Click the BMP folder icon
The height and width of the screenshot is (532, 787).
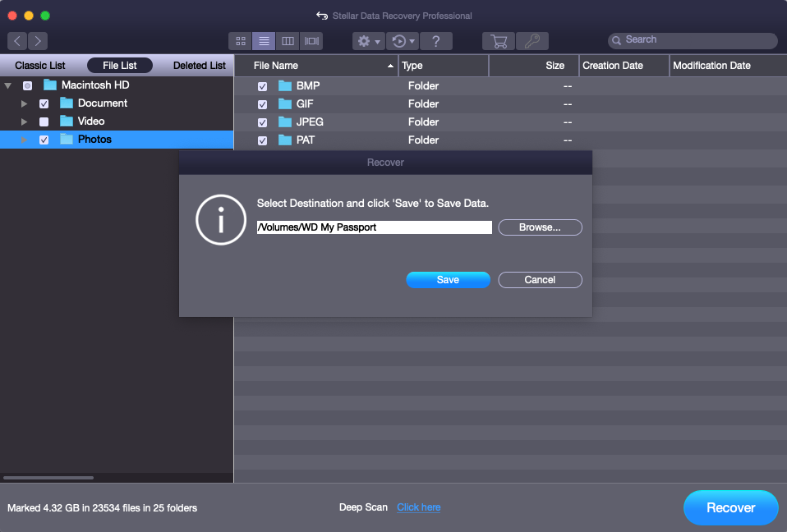pos(285,85)
